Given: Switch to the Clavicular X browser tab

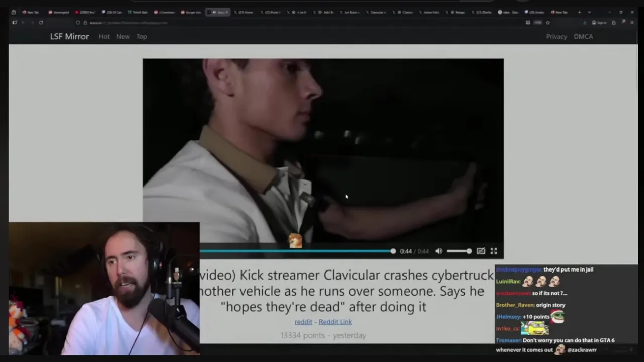Looking at the screenshot, I should [376, 12].
